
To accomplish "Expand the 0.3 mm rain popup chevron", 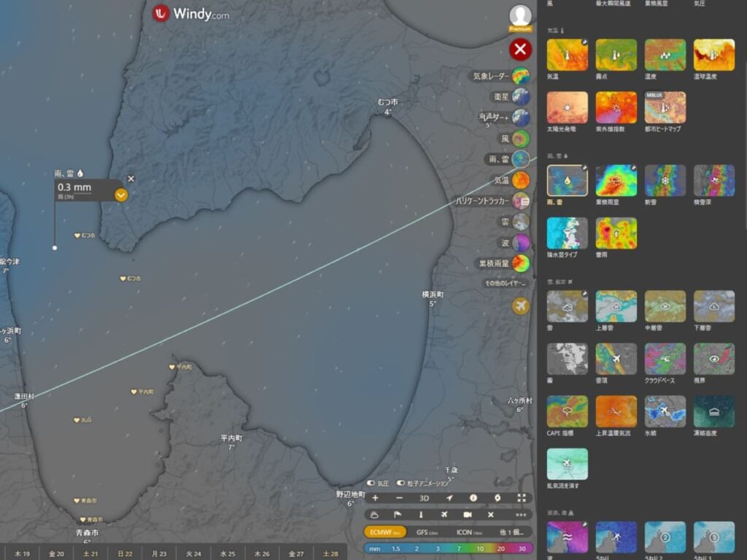I will (121, 195).
